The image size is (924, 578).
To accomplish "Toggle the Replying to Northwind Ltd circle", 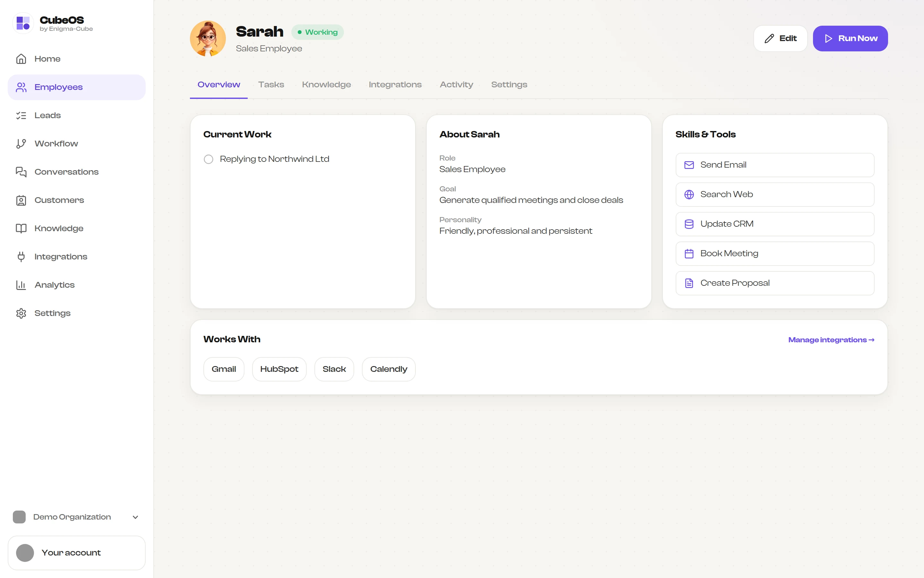I will [209, 159].
